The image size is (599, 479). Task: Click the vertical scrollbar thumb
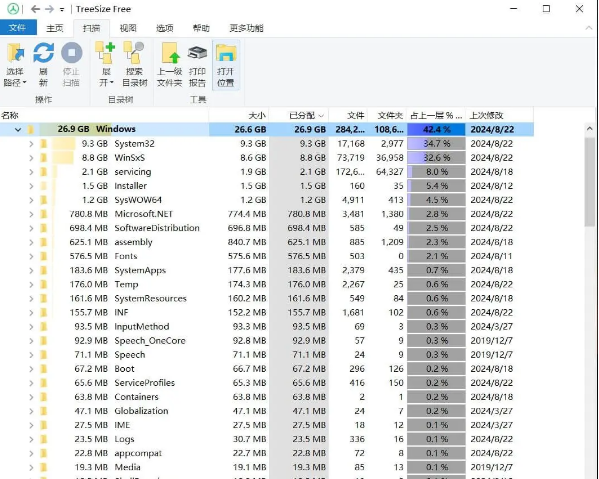[x=589, y=183]
